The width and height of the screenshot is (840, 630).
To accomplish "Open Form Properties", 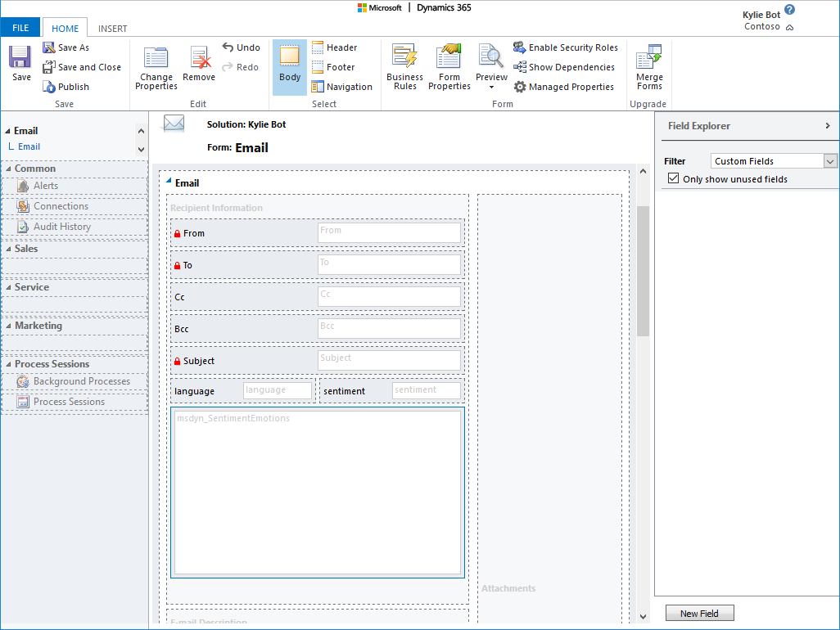I will pyautogui.click(x=449, y=67).
